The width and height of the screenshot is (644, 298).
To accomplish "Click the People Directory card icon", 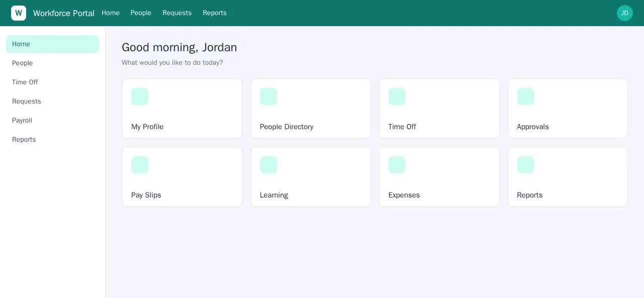I will pos(269,96).
